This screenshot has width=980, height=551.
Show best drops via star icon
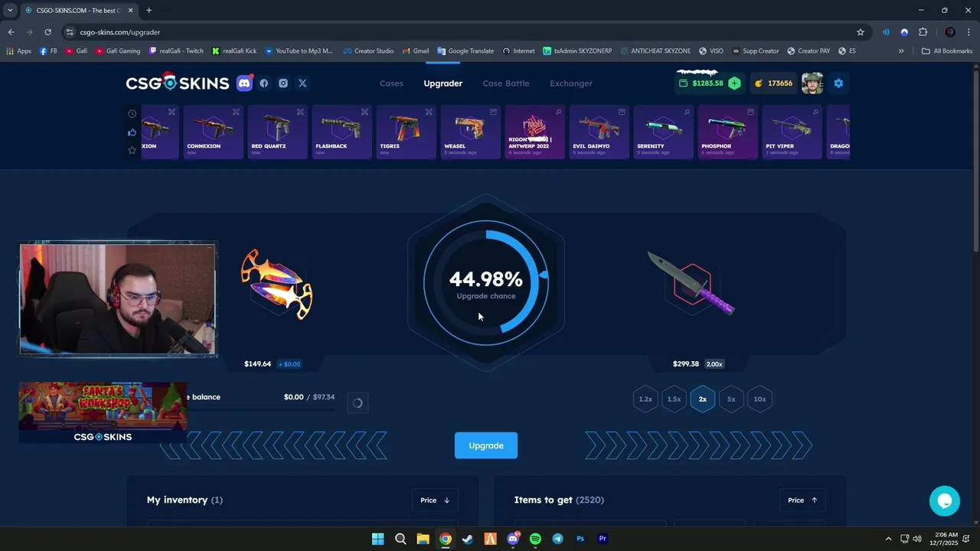pos(132,150)
